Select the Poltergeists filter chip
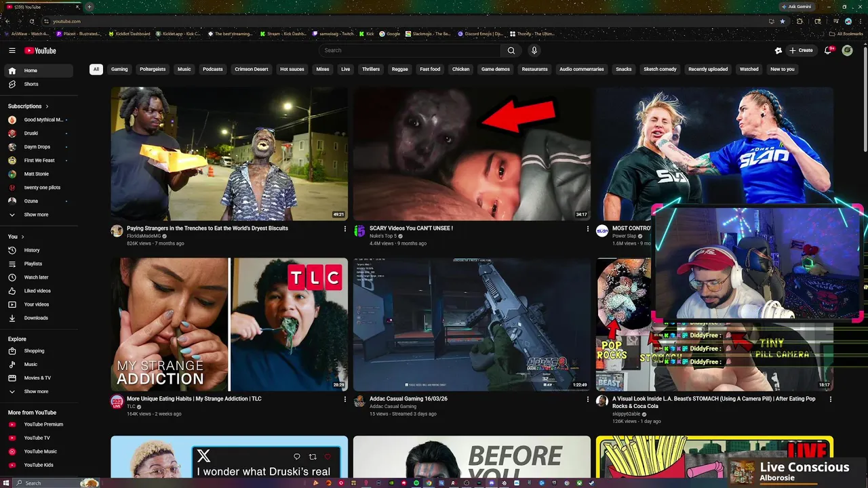 click(x=153, y=69)
